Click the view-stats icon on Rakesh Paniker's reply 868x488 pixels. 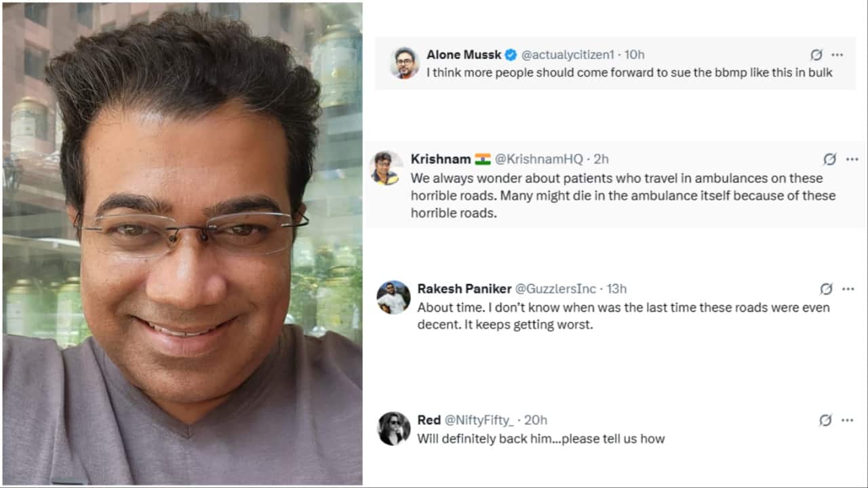[x=826, y=289]
